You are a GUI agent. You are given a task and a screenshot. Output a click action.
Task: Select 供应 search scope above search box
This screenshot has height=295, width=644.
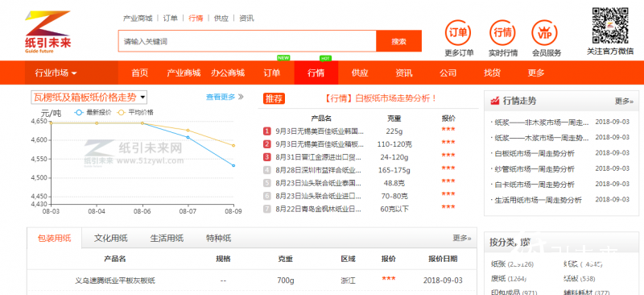tap(221, 18)
